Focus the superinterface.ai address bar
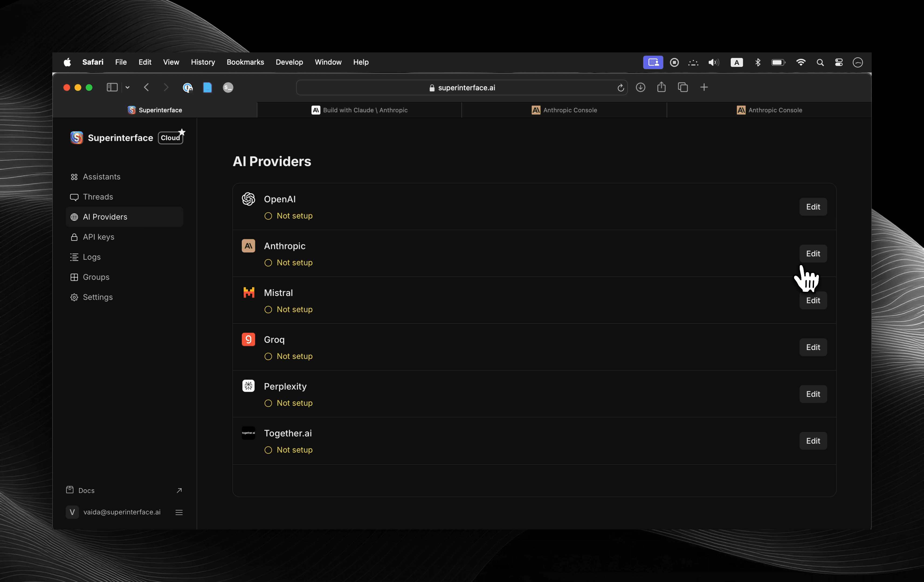924x582 pixels. pyautogui.click(x=462, y=88)
